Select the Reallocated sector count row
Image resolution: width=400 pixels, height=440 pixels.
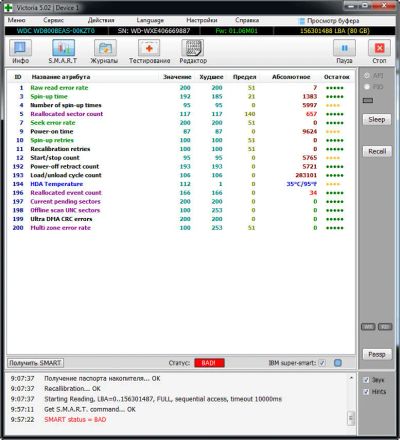pyautogui.click(x=181, y=114)
